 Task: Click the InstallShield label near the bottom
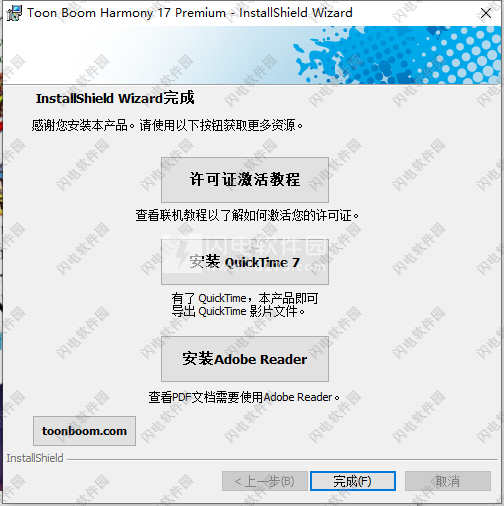[x=35, y=458]
